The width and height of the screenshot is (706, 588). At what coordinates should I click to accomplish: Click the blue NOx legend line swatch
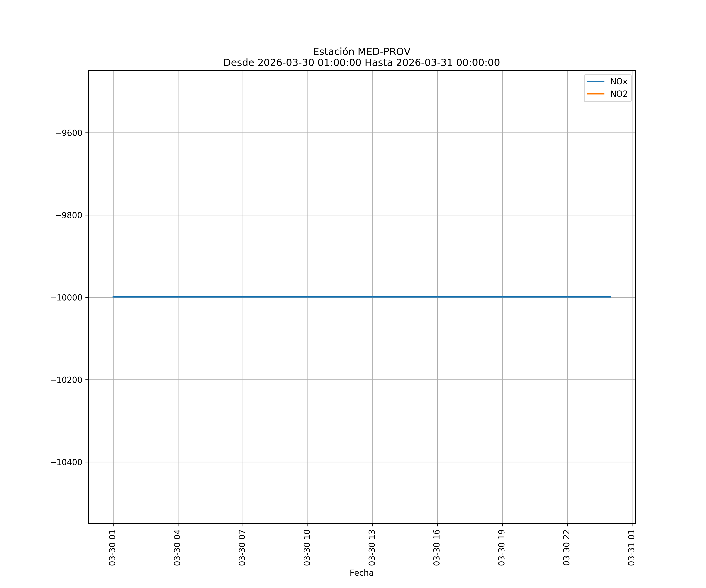coord(595,82)
